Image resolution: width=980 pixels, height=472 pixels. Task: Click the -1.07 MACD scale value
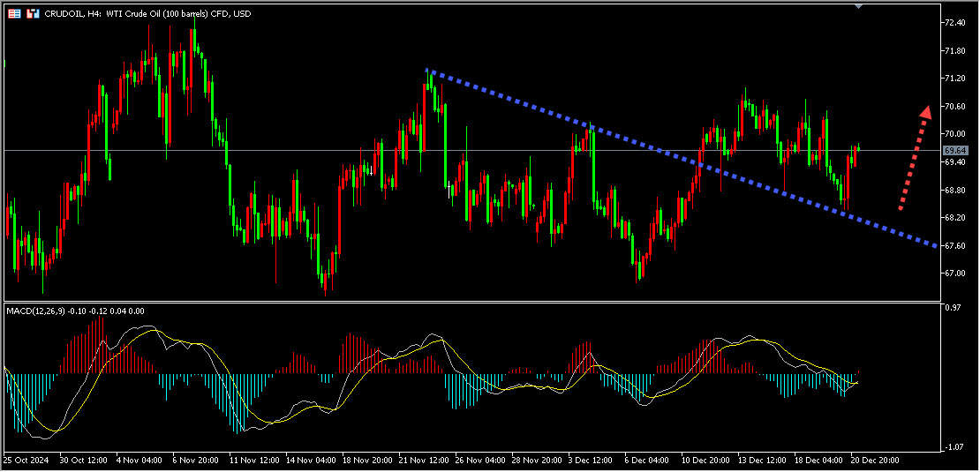[x=953, y=447]
